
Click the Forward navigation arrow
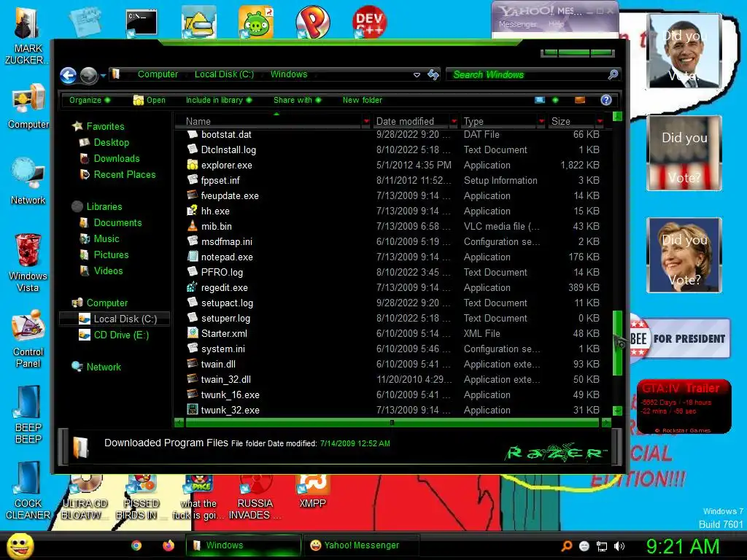[x=88, y=75]
